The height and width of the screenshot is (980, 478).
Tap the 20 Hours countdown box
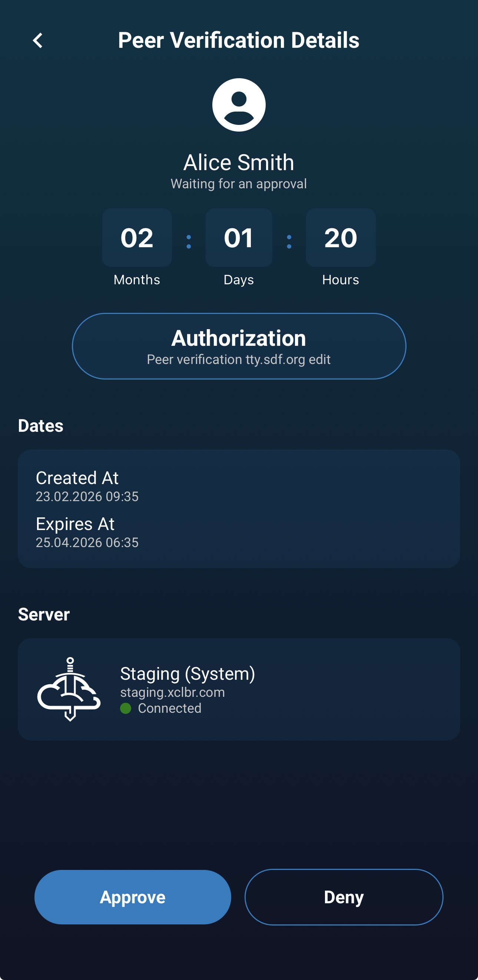(x=340, y=238)
